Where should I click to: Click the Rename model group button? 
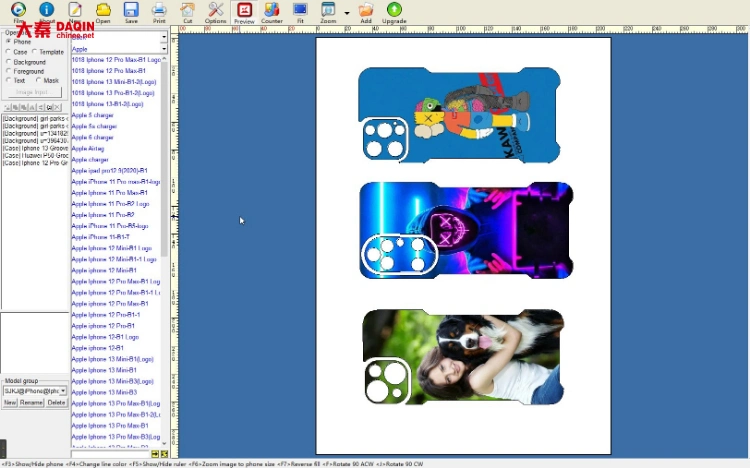(x=33, y=402)
